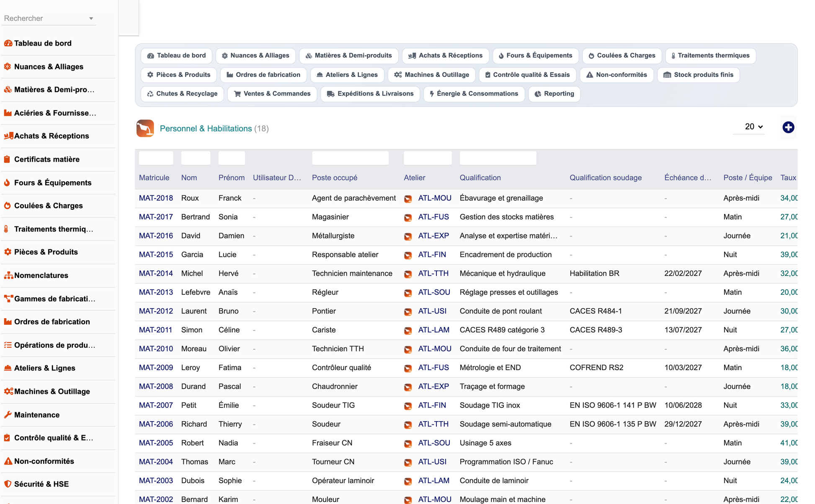Viewport: 815px width, 504px height.
Task: Open the ATL-LAM atelier link for Simon
Action: pyautogui.click(x=433, y=330)
